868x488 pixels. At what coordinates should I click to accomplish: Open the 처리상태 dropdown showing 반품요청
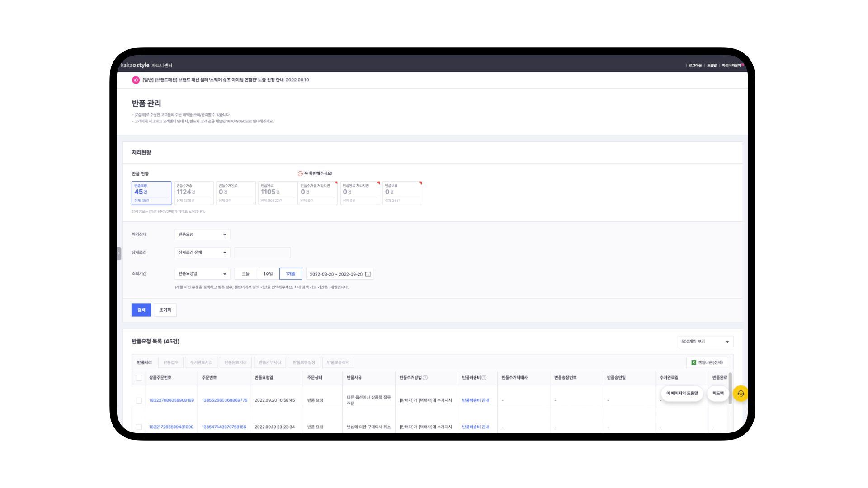click(x=202, y=235)
